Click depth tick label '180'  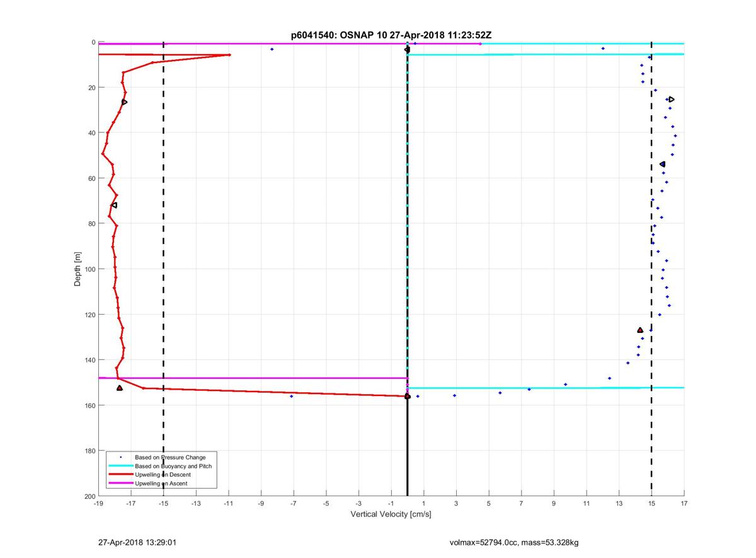click(x=89, y=451)
